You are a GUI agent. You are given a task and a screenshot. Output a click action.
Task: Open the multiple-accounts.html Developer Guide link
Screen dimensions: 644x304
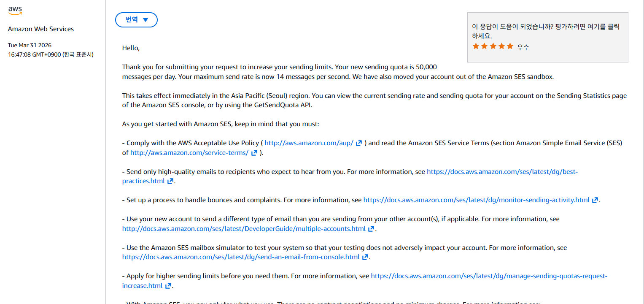244,229
